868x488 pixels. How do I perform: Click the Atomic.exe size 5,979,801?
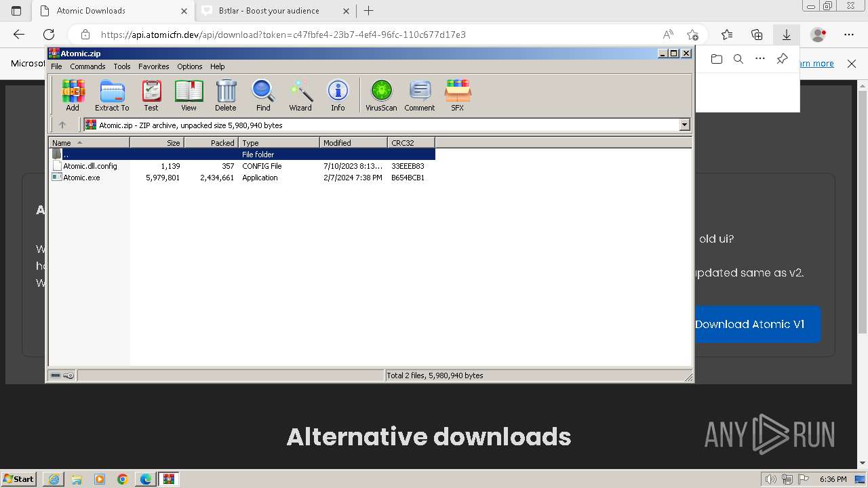click(x=163, y=178)
